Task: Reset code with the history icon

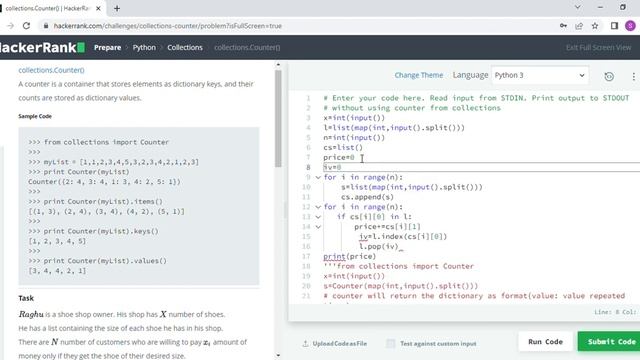Action: tap(609, 76)
